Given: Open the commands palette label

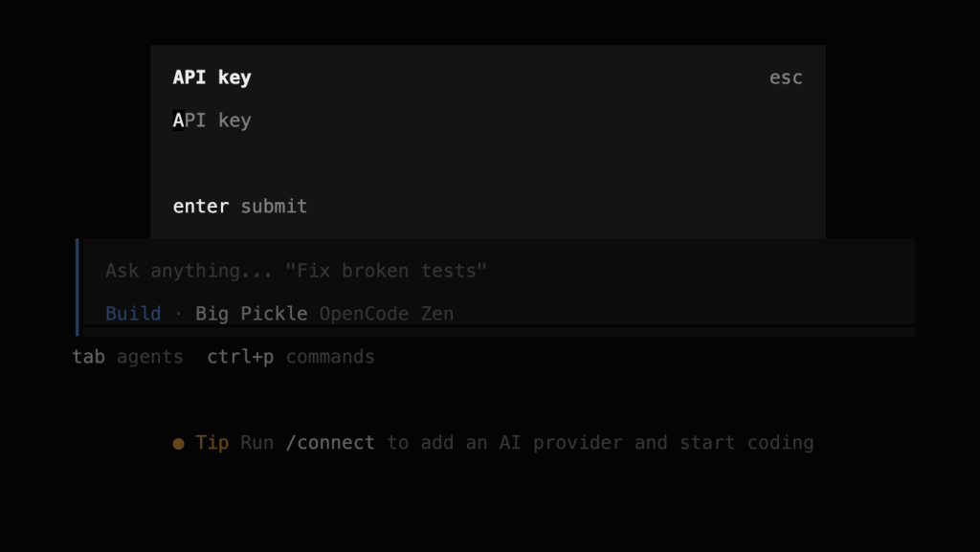Looking at the screenshot, I should (330, 357).
